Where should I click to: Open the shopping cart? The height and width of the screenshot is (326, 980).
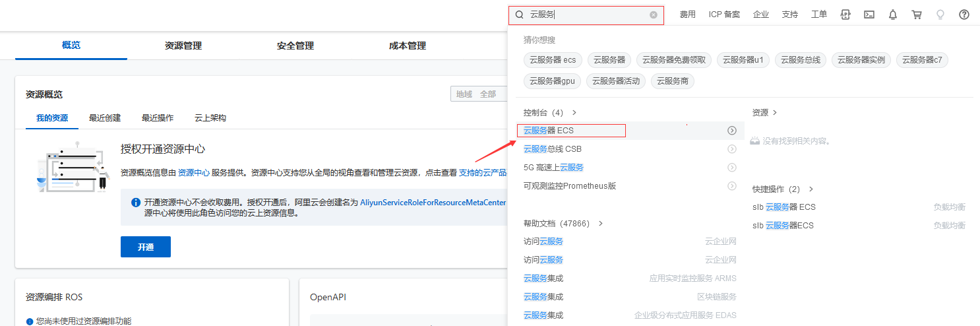tap(917, 15)
